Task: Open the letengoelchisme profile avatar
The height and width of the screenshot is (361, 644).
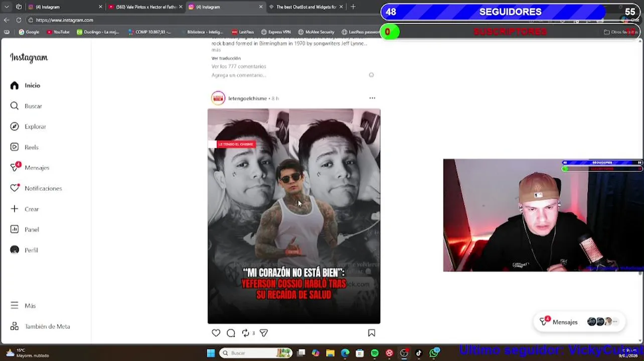Action: coord(218,98)
